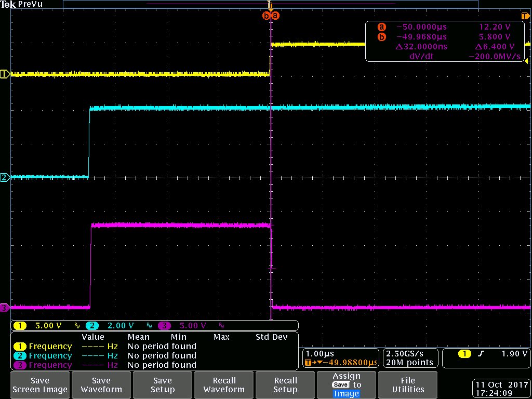
Task: Click the trigger delay -49.98800µs readout
Action: (341, 363)
